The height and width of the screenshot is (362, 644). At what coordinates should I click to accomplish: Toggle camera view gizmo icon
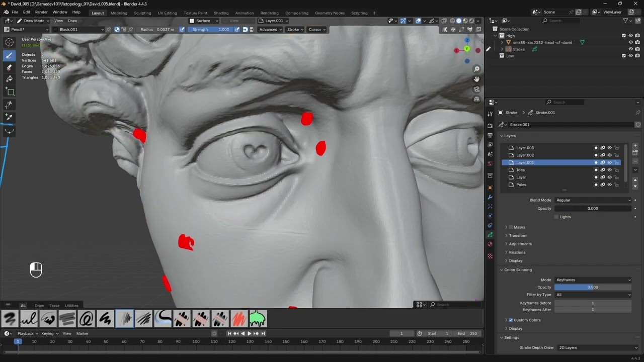476,89
